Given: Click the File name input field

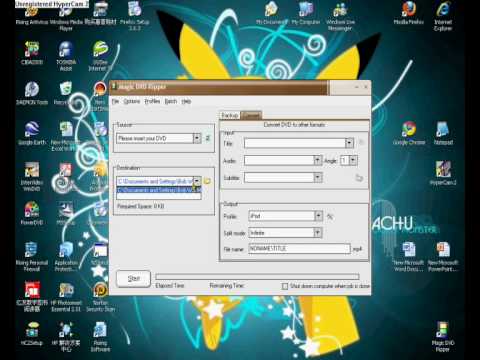Looking at the screenshot, I should pos(299,248).
